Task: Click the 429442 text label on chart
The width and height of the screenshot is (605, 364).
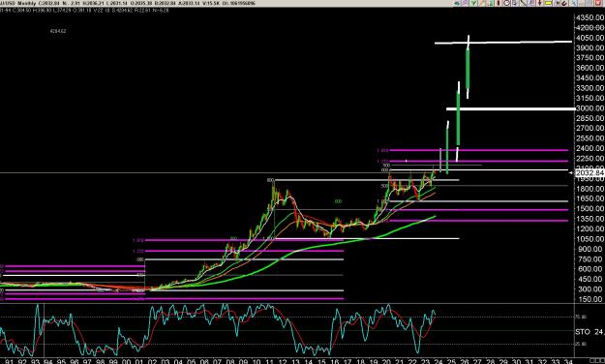Action: click(58, 31)
